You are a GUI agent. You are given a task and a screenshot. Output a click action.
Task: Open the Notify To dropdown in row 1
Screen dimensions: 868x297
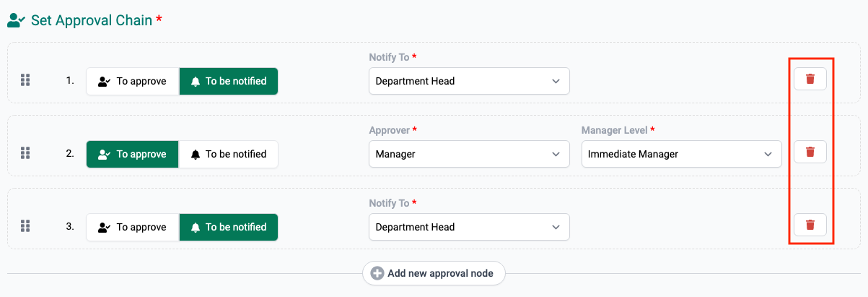click(468, 81)
